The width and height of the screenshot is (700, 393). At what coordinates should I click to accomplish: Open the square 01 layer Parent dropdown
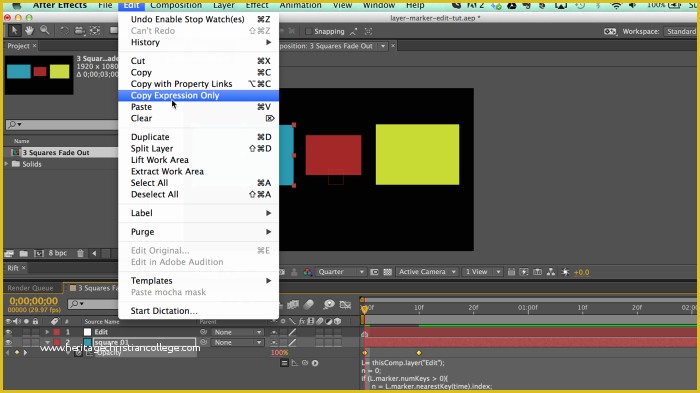pyautogui.click(x=237, y=343)
